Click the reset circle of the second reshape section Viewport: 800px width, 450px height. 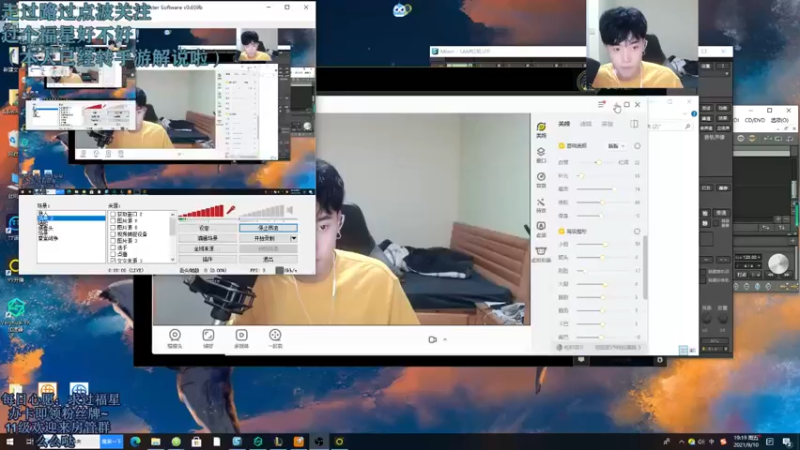coord(637,231)
